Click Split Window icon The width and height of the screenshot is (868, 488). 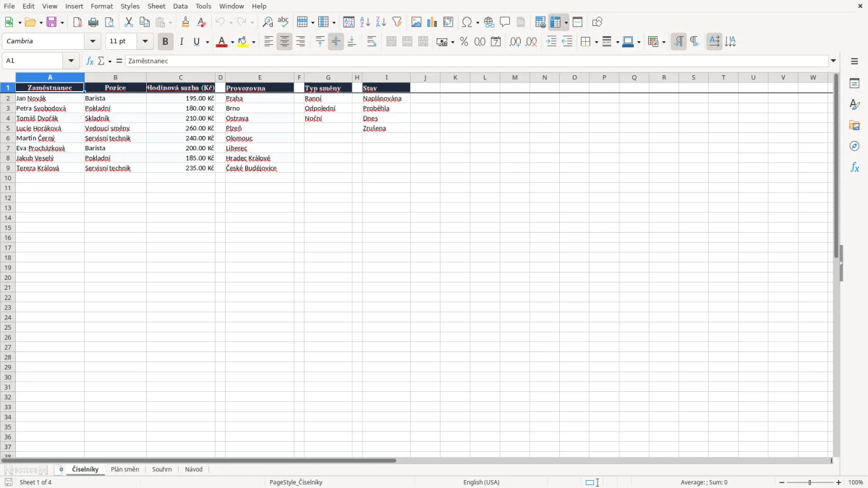pyautogui.click(x=577, y=22)
